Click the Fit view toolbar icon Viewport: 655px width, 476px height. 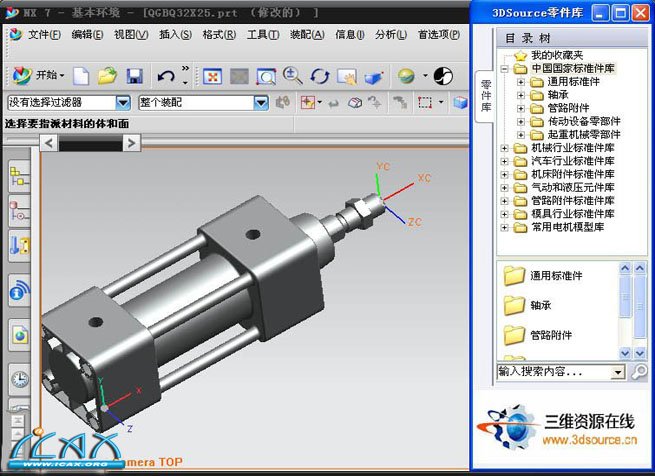[213, 76]
